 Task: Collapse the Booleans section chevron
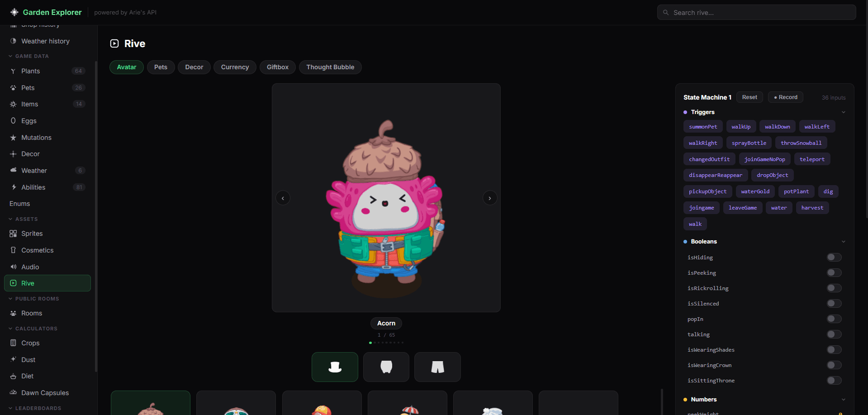point(843,242)
